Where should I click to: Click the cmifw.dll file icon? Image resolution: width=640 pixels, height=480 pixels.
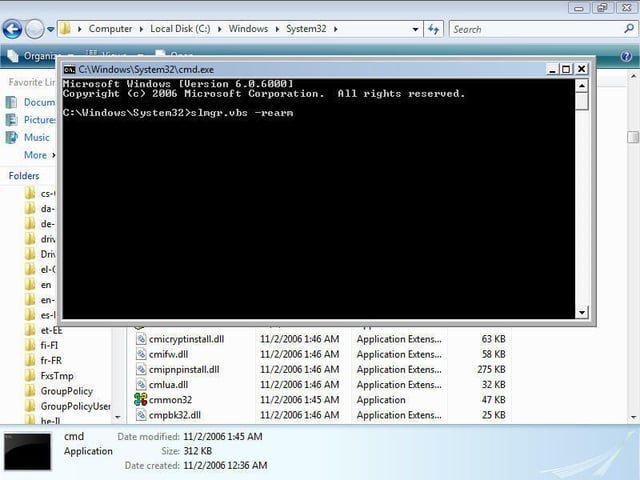(141, 354)
